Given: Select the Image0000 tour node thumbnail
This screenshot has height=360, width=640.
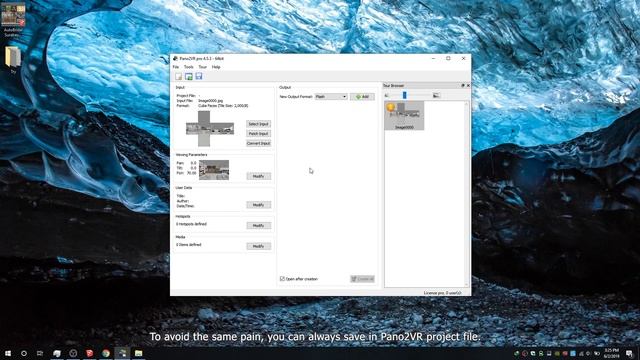Looking at the screenshot, I should 404,116.
